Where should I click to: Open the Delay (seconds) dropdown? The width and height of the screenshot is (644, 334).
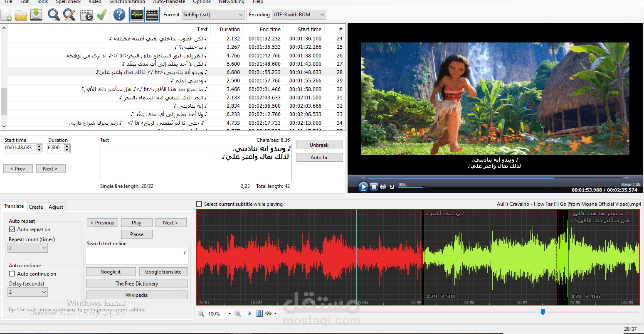[28, 292]
